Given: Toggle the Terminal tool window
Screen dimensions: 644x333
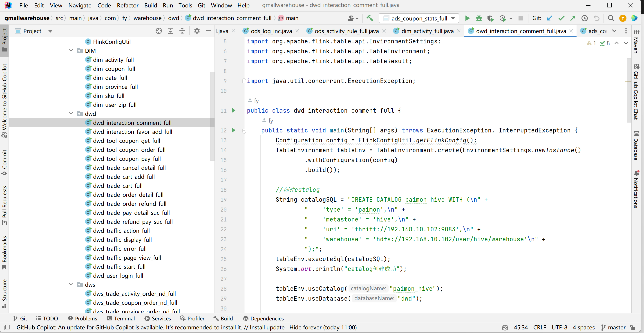Looking at the screenshot, I should tap(121, 319).
